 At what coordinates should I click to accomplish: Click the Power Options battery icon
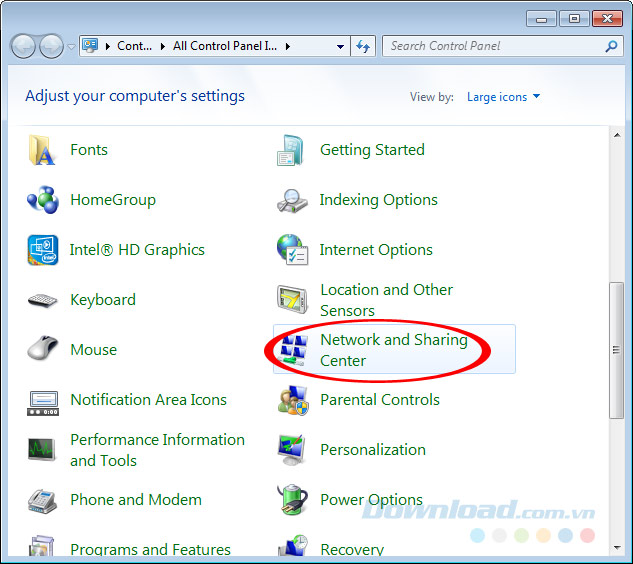292,500
